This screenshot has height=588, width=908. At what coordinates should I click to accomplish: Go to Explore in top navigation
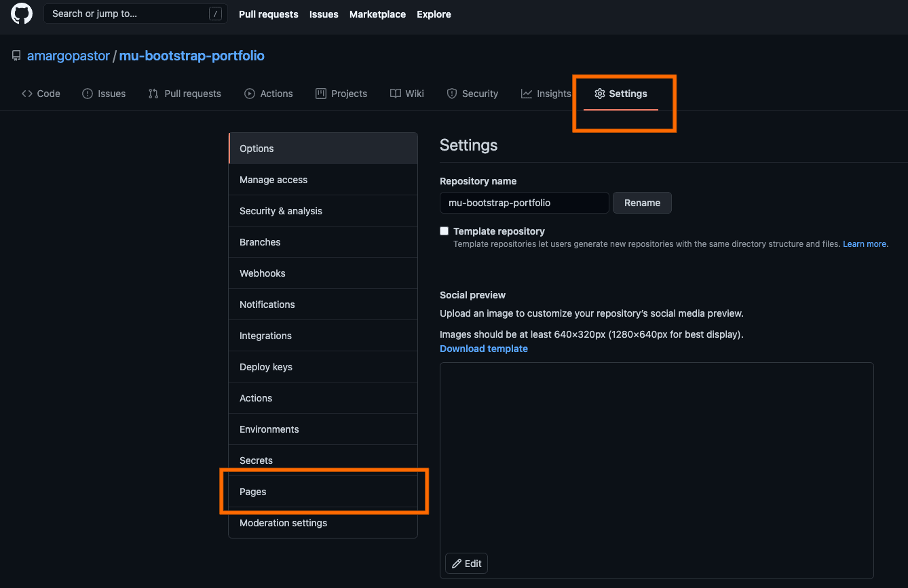click(x=434, y=14)
